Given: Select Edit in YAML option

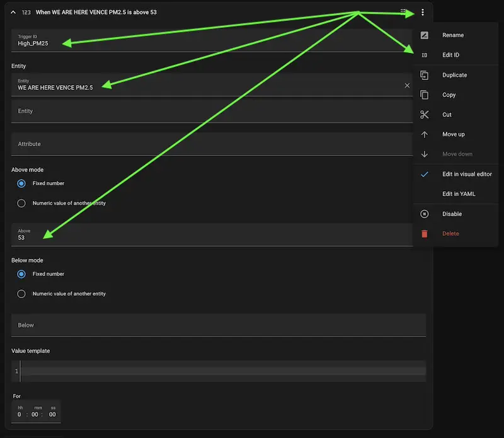Looking at the screenshot, I should tap(459, 194).
